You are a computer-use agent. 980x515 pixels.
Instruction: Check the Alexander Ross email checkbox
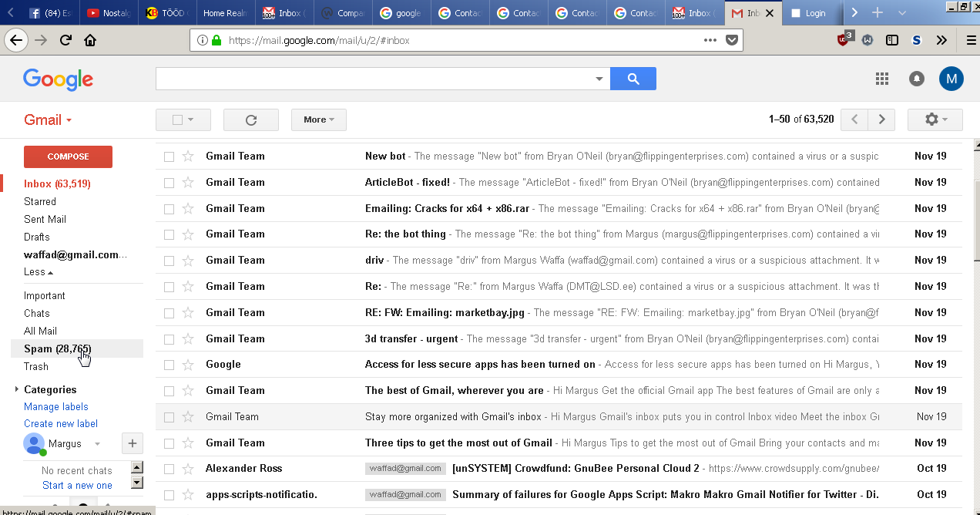[169, 469]
